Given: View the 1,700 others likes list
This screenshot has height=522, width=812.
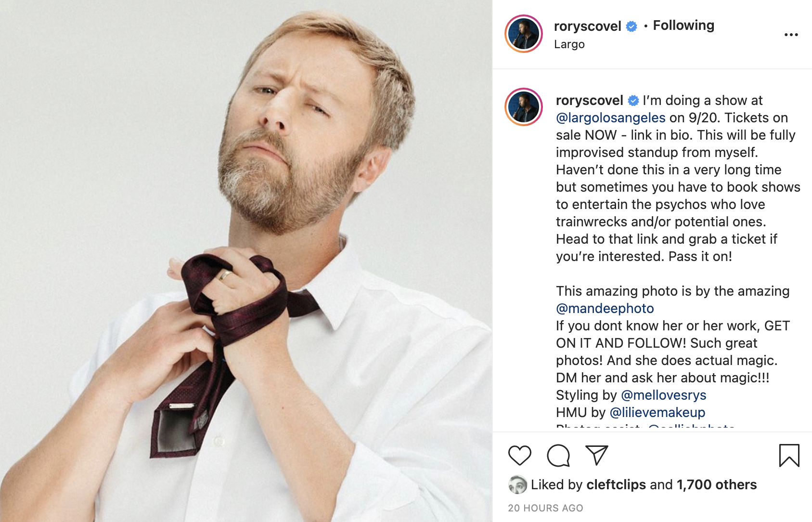Looking at the screenshot, I should point(716,484).
